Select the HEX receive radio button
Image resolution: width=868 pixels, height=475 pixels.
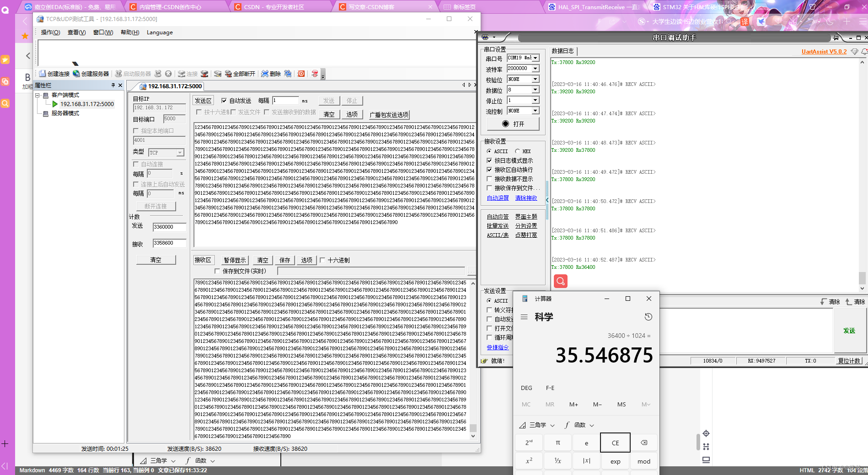tap(518, 151)
